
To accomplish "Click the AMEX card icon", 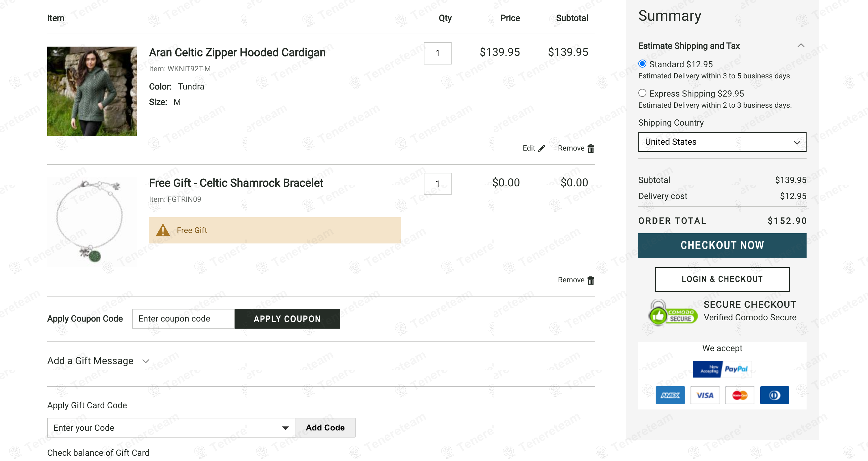I will pos(670,395).
